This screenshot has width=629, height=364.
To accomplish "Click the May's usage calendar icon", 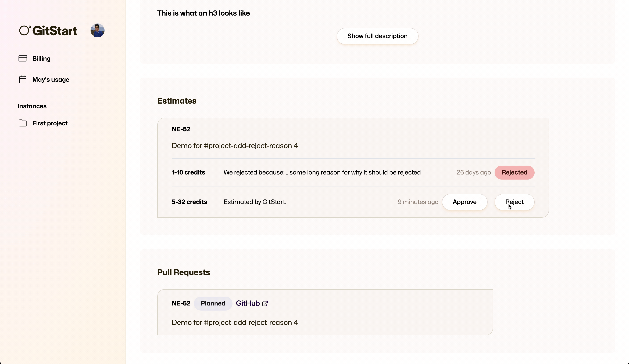I will point(23,79).
